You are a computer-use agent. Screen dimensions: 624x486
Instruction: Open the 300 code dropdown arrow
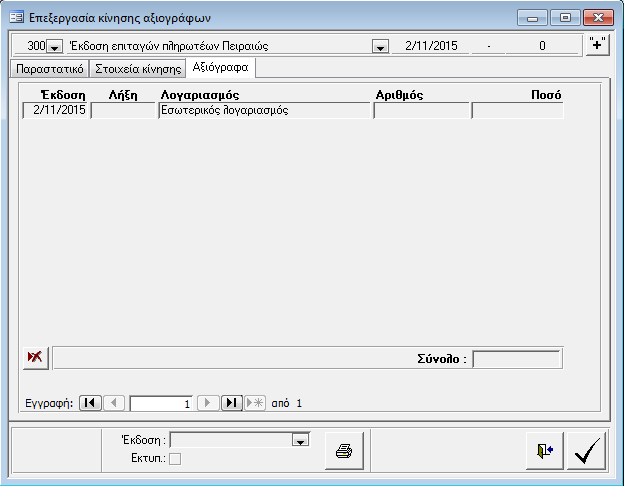click(x=54, y=46)
